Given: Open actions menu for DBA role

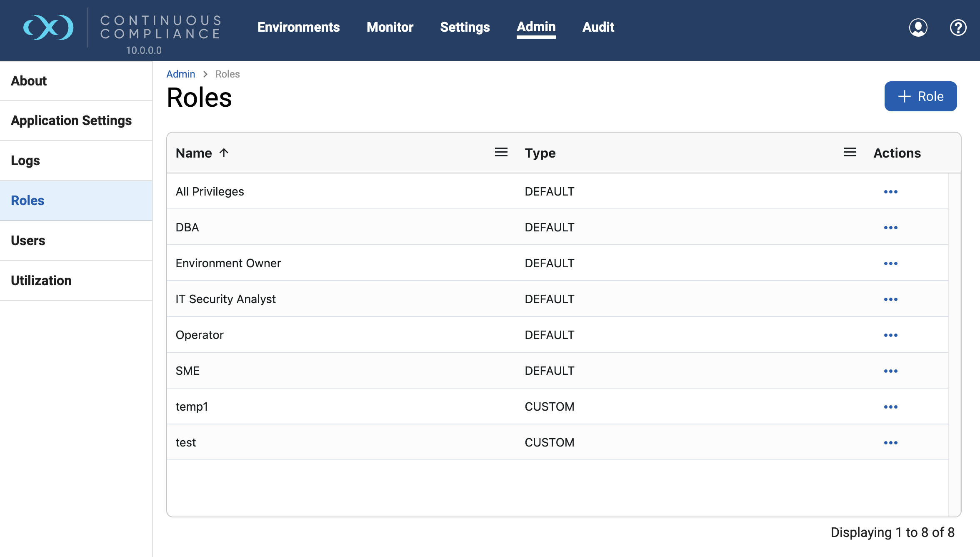Looking at the screenshot, I should click(890, 228).
